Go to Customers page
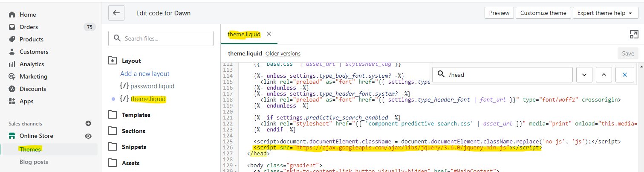The width and height of the screenshot is (644, 172). coord(34,52)
